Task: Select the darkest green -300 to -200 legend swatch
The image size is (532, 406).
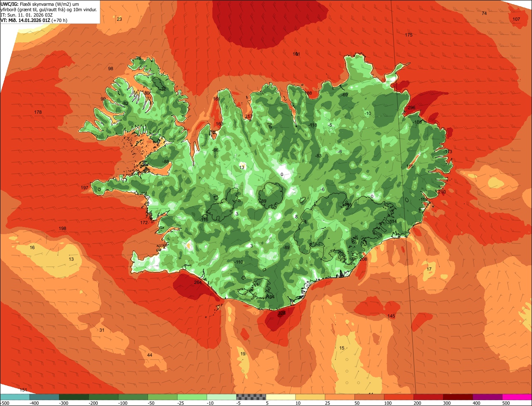Action: pos(74,397)
